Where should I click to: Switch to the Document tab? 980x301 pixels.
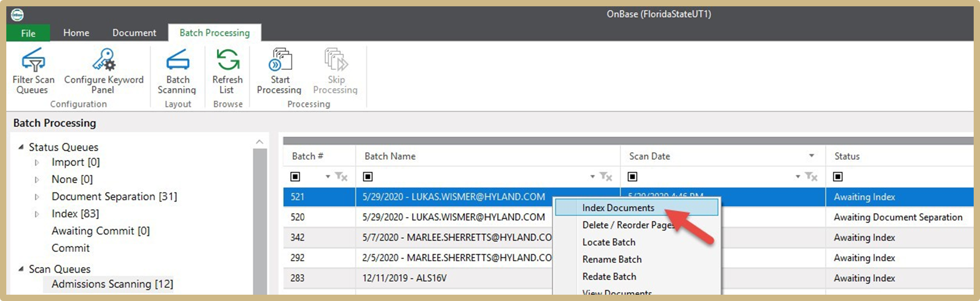tap(134, 33)
